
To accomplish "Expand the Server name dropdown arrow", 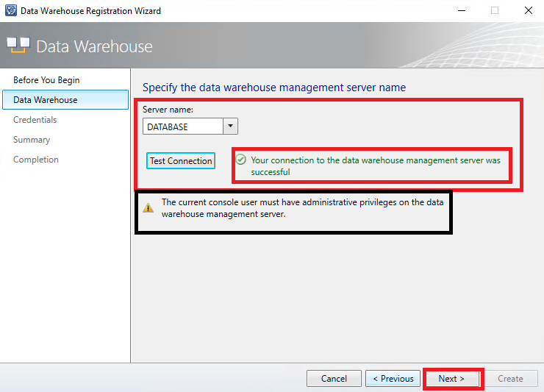I will [230, 126].
